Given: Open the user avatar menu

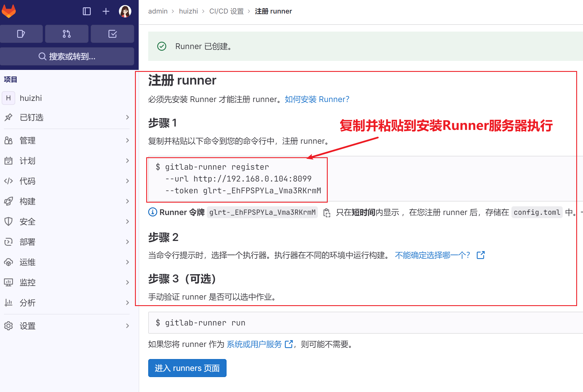Looking at the screenshot, I should (x=125, y=11).
